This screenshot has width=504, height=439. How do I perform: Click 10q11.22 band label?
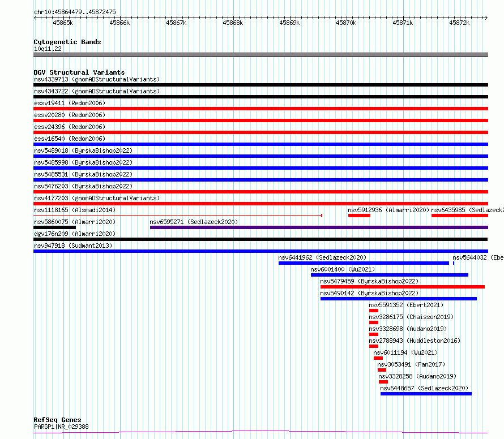[48, 49]
